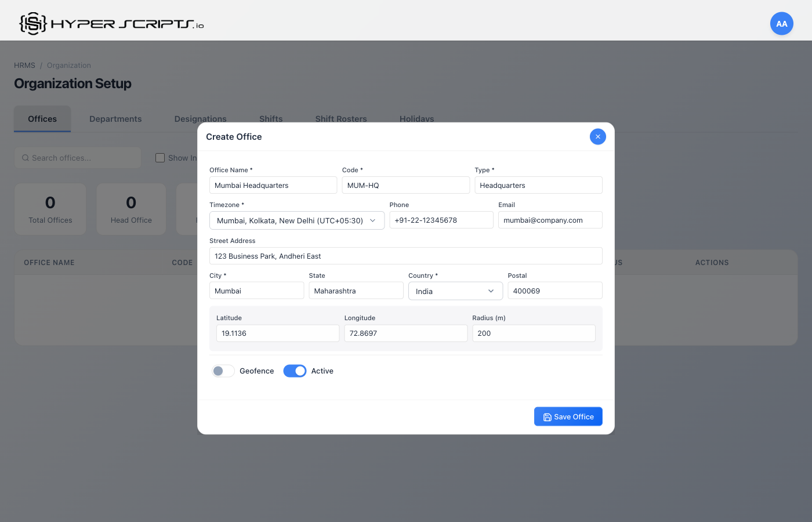Image resolution: width=812 pixels, height=522 pixels.
Task: Switch to the Departments tab
Action: pos(115,119)
